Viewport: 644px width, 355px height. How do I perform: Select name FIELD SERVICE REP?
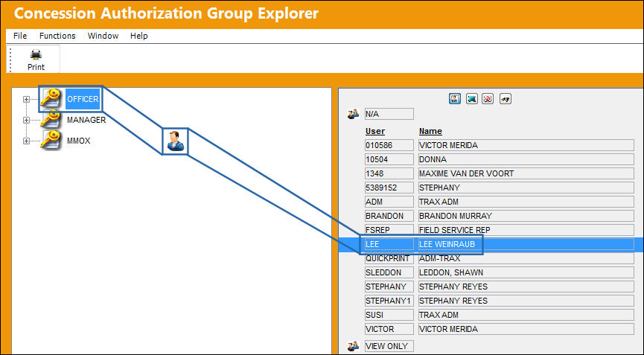tap(526, 230)
